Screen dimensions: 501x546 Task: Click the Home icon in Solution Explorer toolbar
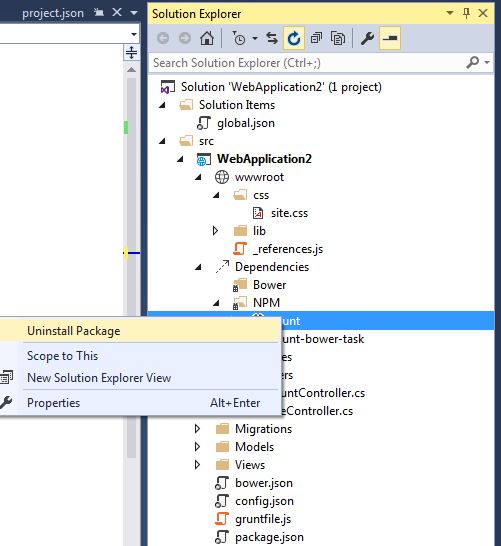(207, 38)
